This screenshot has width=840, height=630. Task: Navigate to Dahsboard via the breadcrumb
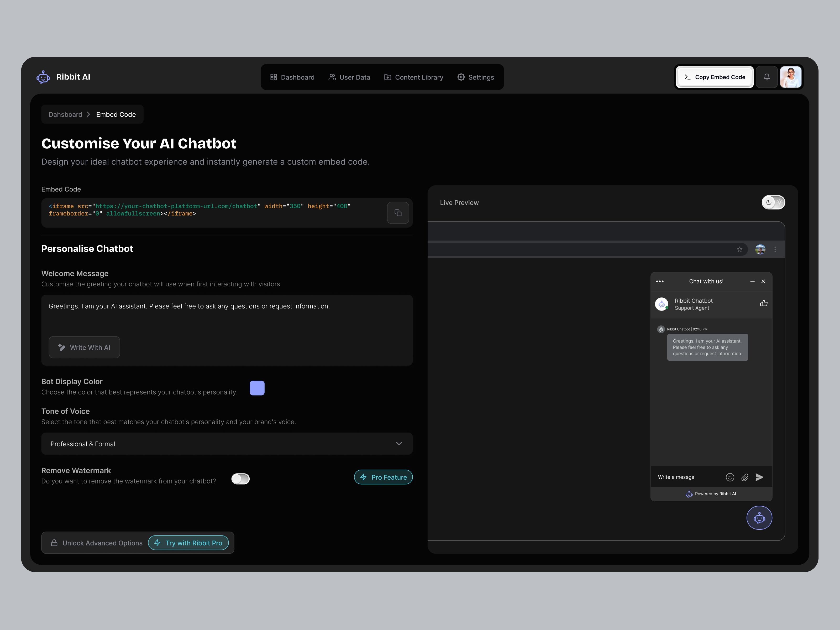click(x=65, y=114)
